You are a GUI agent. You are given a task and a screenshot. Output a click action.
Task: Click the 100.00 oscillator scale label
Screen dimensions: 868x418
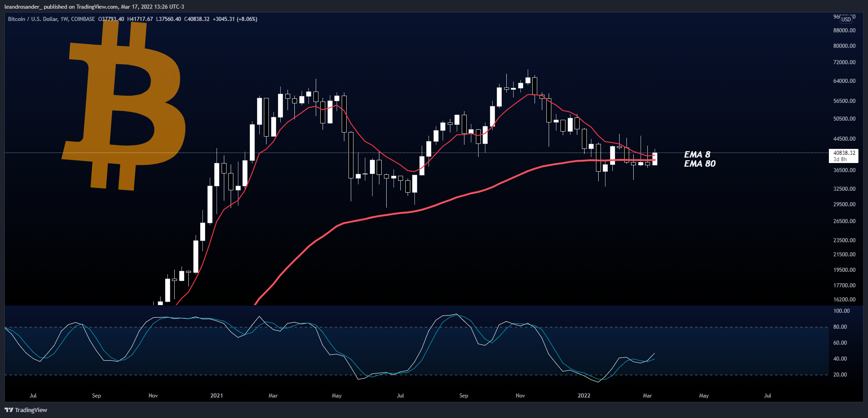(841, 311)
